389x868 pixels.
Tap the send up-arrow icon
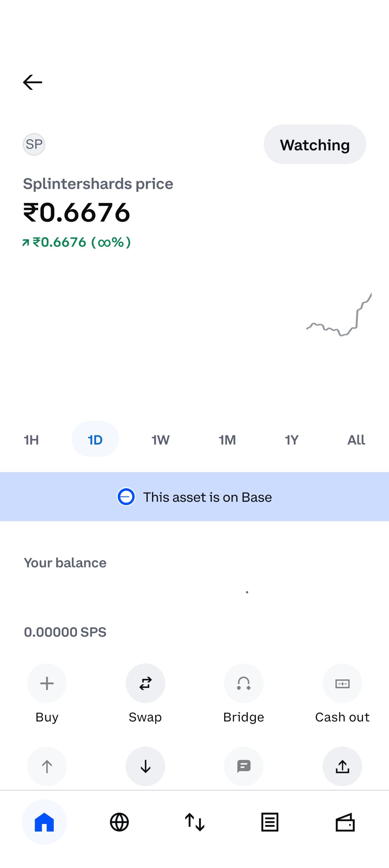[47, 766]
